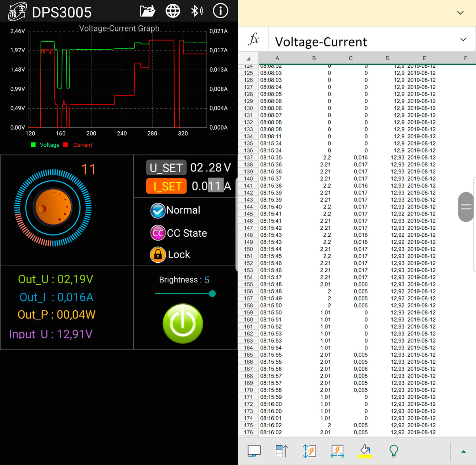Select column A header
Image resolution: width=476 pixels, height=465 pixels.
pos(277,58)
